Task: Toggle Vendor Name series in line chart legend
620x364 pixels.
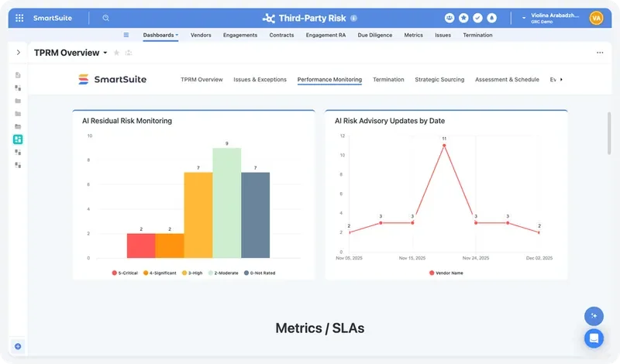Action: 446,273
